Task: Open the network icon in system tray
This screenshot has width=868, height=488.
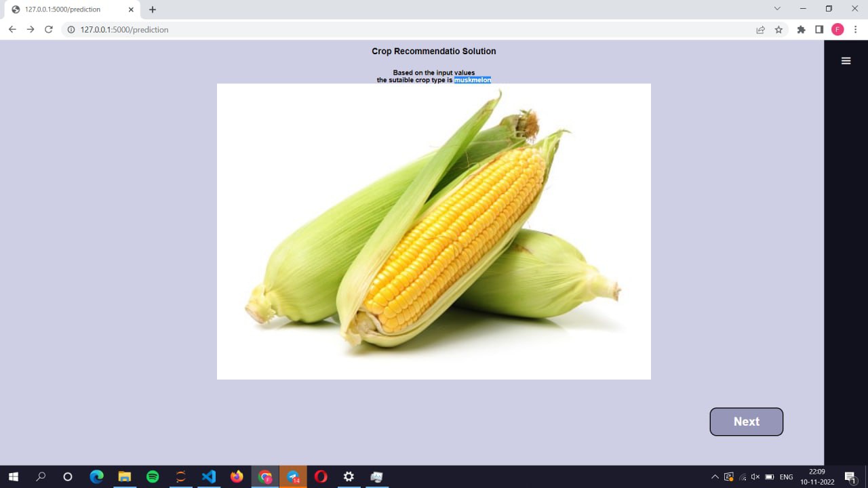Action: (743, 477)
